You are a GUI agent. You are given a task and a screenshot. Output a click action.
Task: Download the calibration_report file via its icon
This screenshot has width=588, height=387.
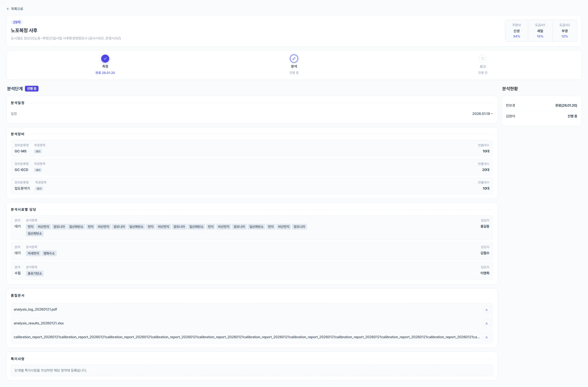coord(487,337)
